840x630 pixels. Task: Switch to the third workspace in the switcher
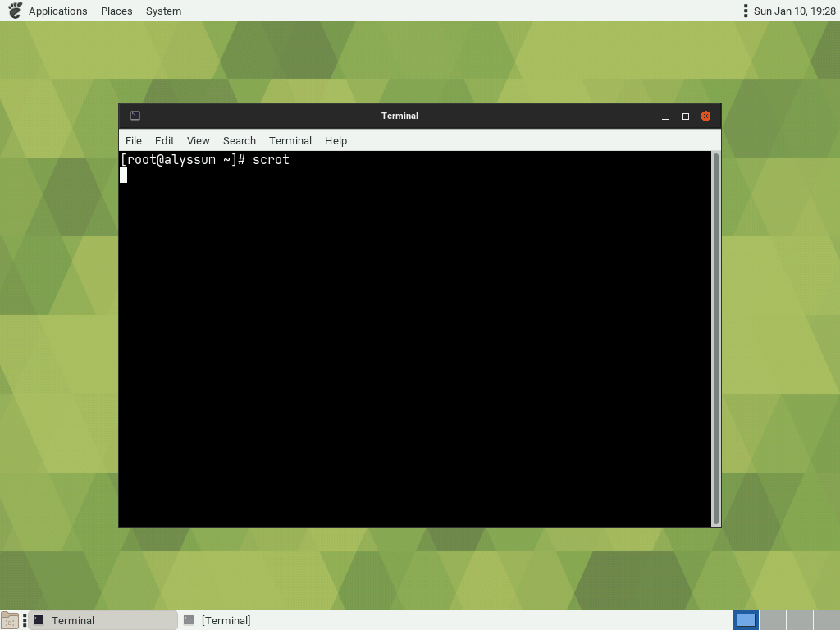[800, 620]
